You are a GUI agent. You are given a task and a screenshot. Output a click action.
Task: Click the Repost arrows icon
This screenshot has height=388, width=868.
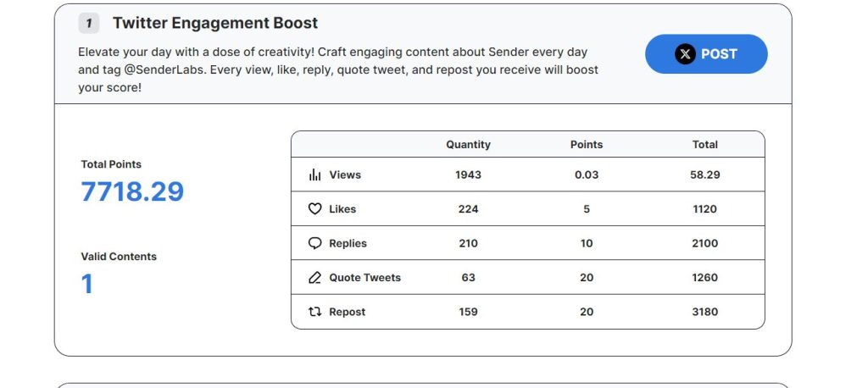(315, 312)
